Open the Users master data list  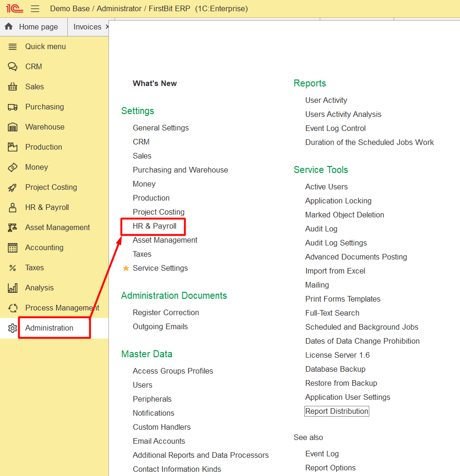(143, 385)
